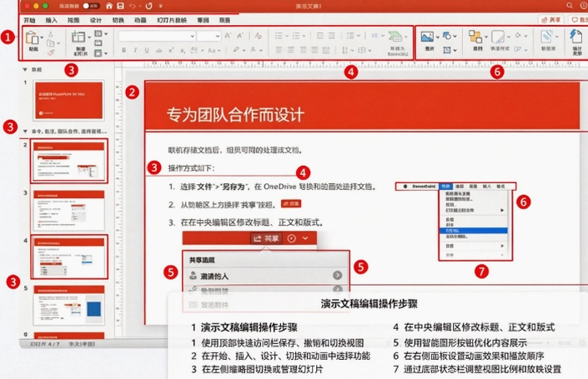
Task: Collapse the second section above slide 2
Action: (x=25, y=131)
